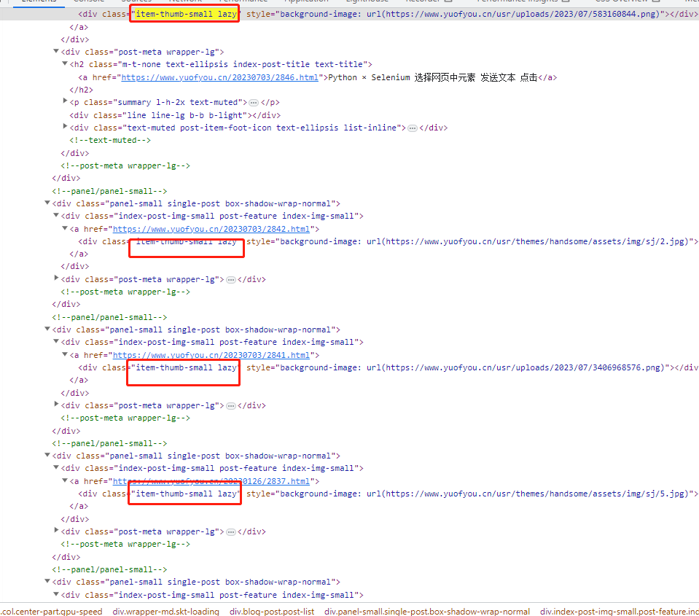
Task: Open the 20230703/2846.html href link
Action: 220,77
